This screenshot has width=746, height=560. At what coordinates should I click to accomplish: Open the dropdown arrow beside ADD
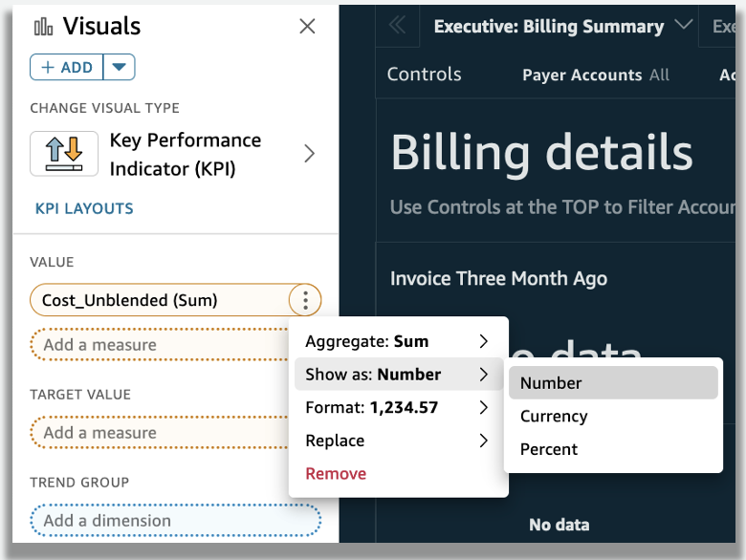(119, 67)
